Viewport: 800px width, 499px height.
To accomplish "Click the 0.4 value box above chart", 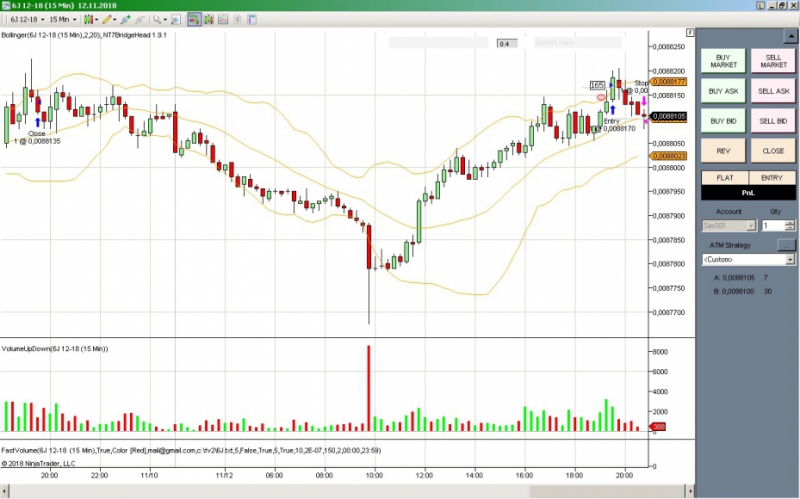I will [x=507, y=43].
